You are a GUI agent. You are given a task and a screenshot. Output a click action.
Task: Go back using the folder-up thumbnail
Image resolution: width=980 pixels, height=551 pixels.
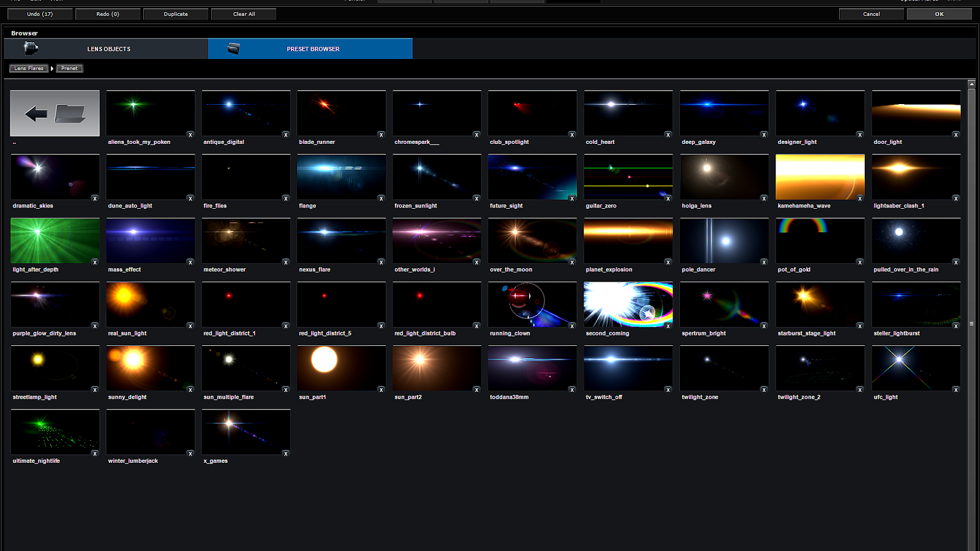(x=55, y=113)
